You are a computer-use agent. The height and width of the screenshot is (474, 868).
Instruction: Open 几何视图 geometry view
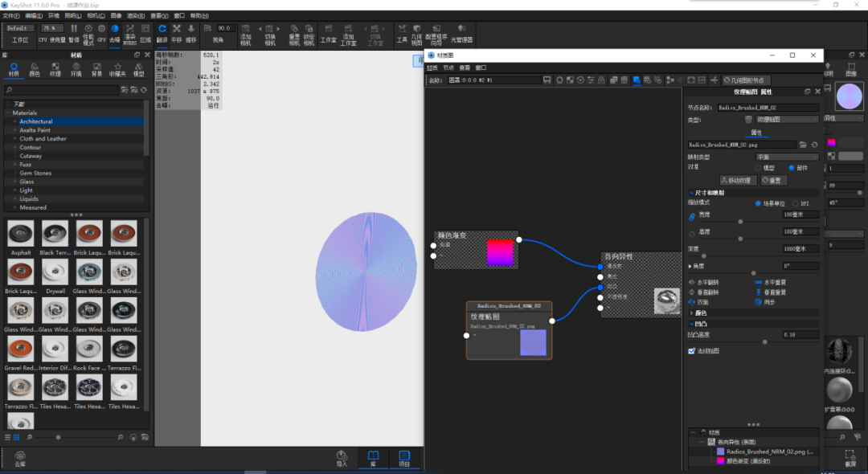point(416,35)
